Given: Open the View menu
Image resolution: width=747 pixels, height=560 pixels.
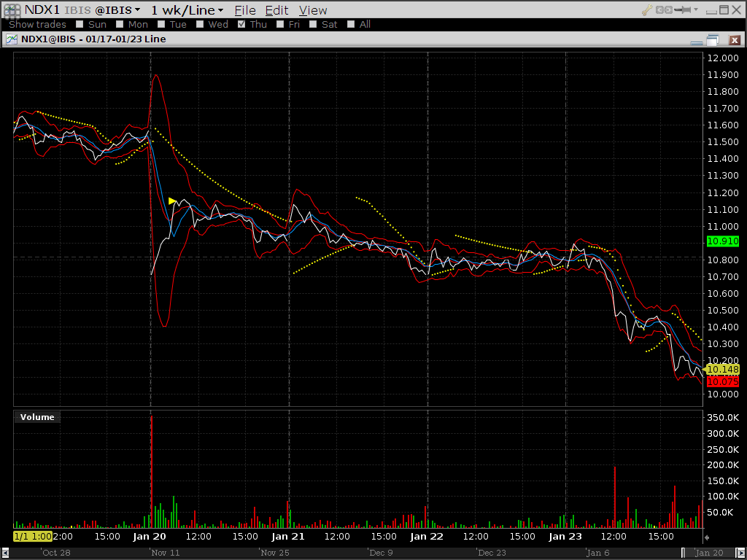Looking at the screenshot, I should (x=313, y=10).
